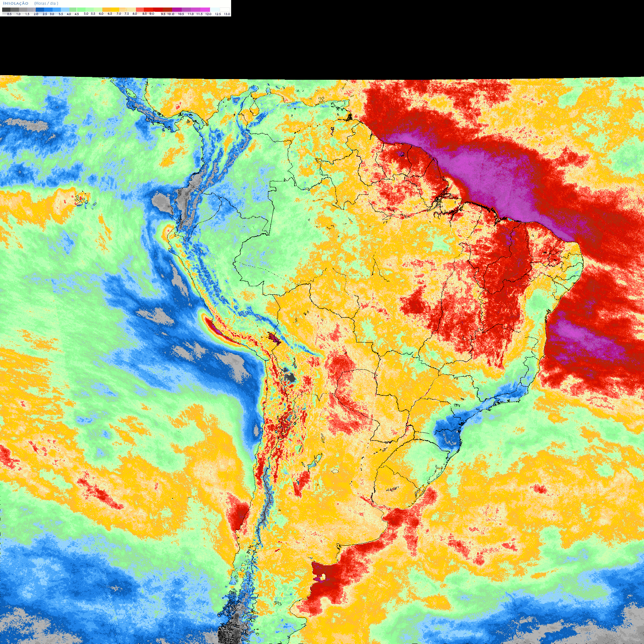Click the '12.0' legend value
Image resolution: width=644 pixels, height=644 pixels.
tap(208, 14)
